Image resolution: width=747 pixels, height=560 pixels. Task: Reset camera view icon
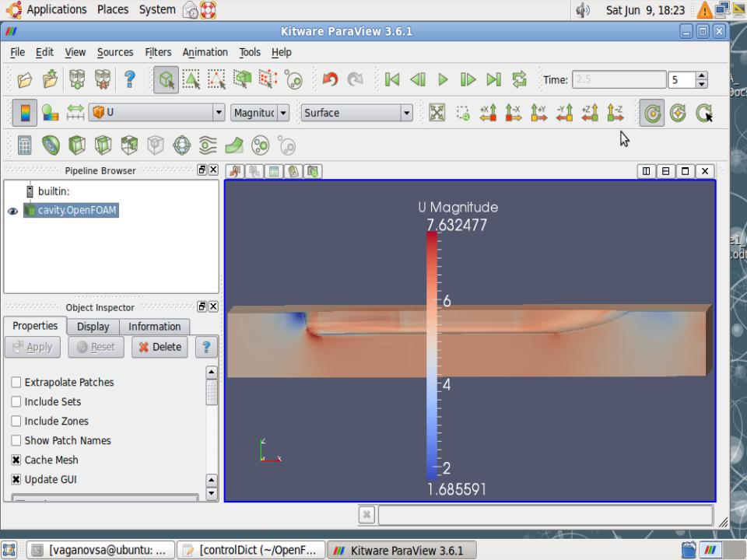tap(437, 113)
